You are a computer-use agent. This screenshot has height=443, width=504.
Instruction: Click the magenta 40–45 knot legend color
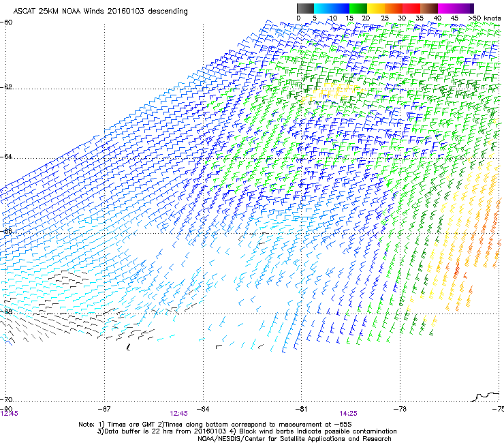pyautogui.click(x=447, y=8)
